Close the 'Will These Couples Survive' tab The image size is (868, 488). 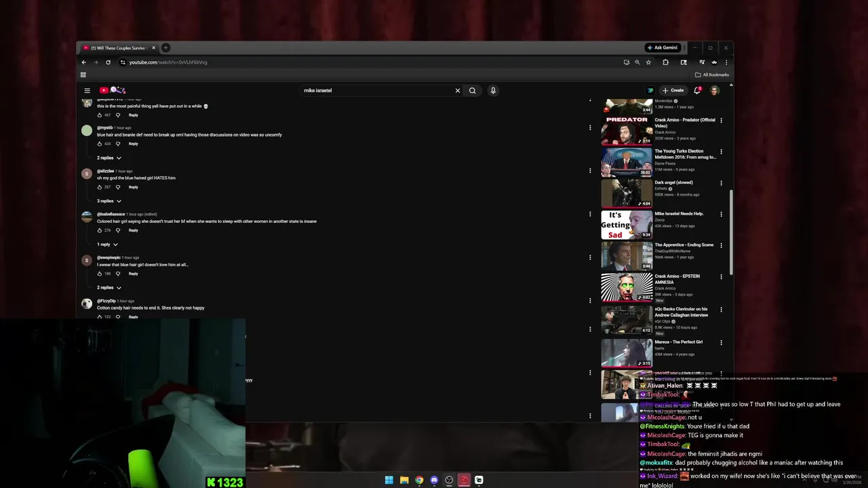tap(153, 48)
